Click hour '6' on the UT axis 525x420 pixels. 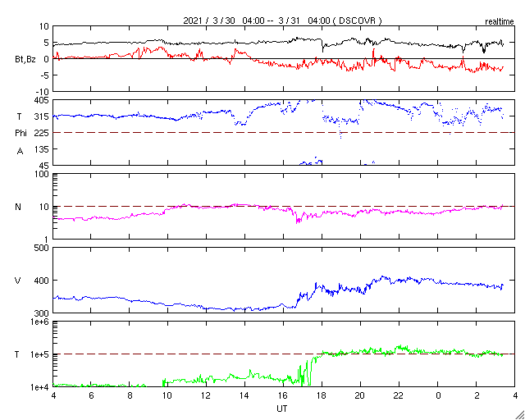pyautogui.click(x=91, y=395)
